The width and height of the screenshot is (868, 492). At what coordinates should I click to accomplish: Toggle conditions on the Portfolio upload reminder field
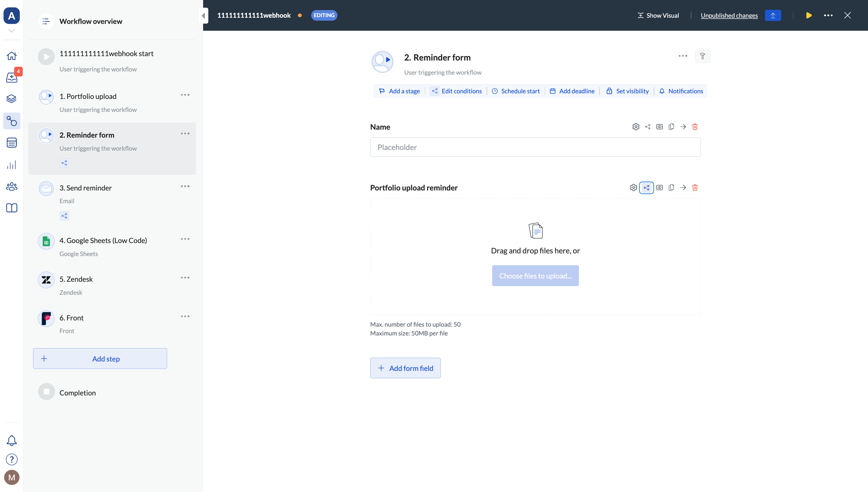[x=647, y=188]
